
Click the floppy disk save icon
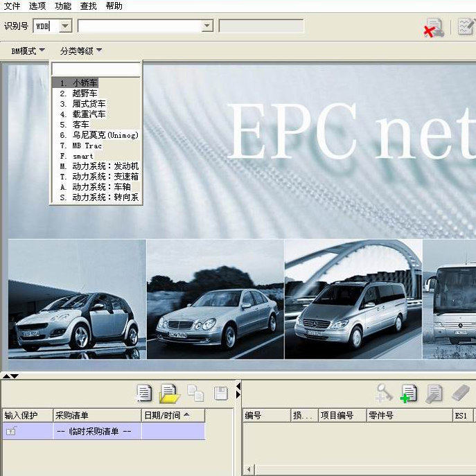point(221,393)
